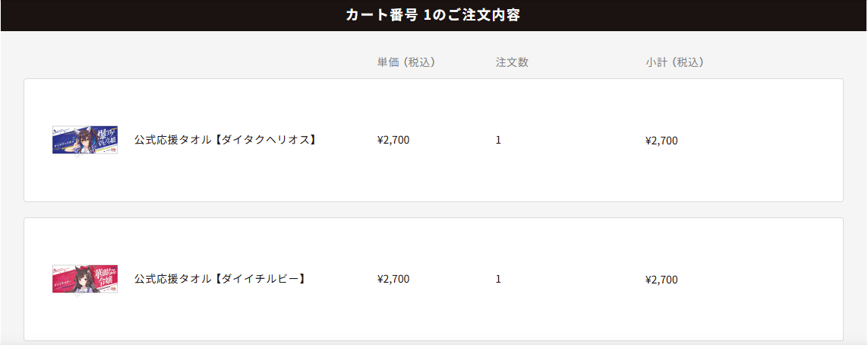Select the ダイイチルビー unit price ¥2,700

click(x=393, y=279)
